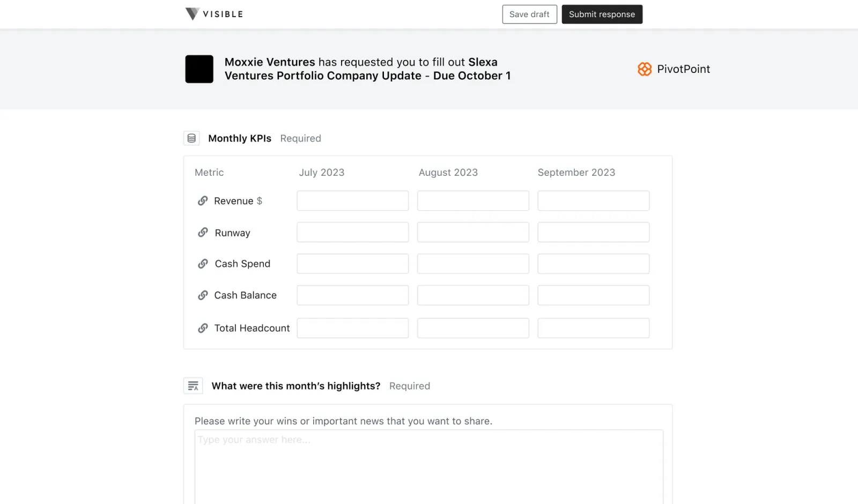Screen dimensions: 858x504
Task: Click the database icon beside Monthly KPIs
Action: point(191,138)
